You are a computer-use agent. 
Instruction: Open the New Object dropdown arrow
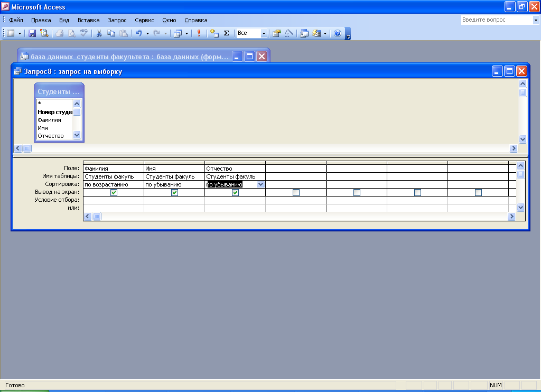tap(325, 33)
